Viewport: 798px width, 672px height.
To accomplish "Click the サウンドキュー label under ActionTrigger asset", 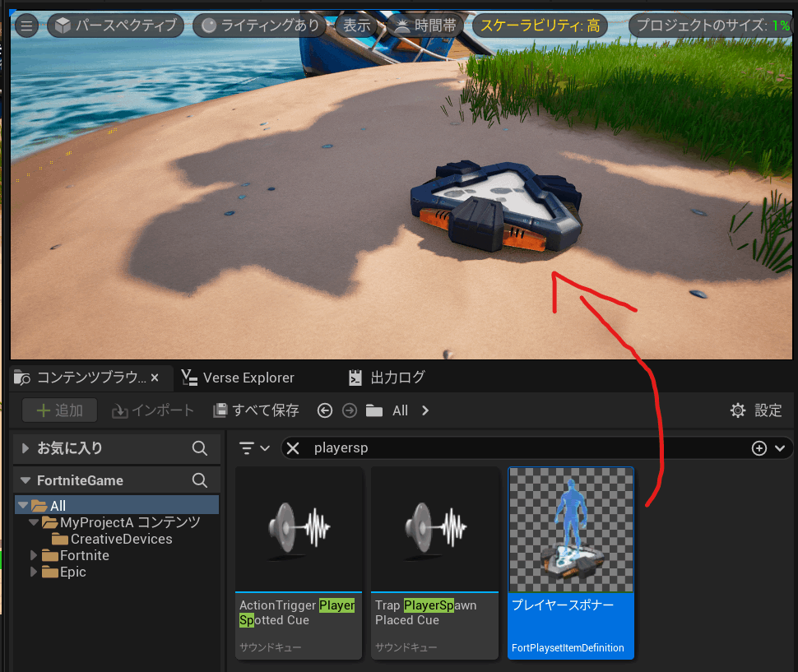I will coord(270,647).
